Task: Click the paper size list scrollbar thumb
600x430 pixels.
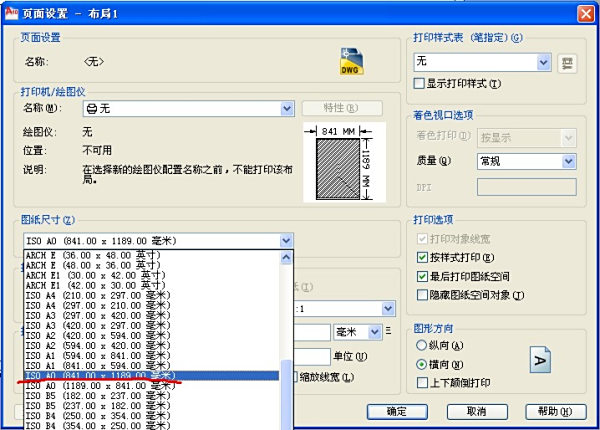Action: [286, 395]
